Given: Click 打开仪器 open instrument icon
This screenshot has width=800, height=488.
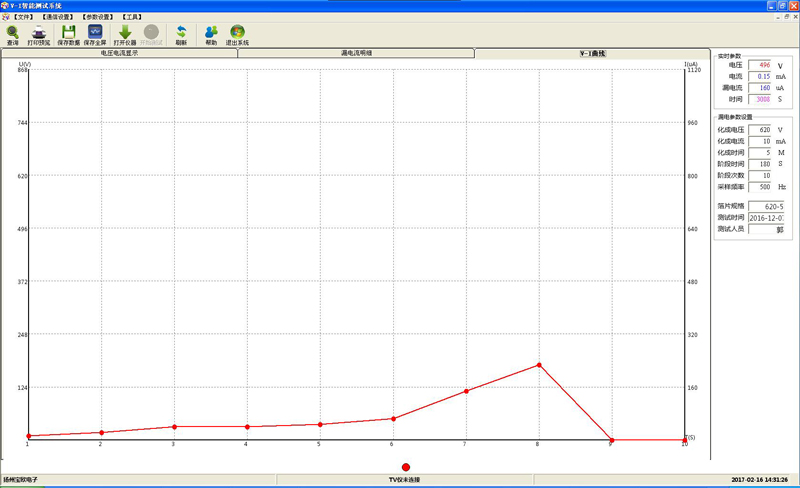Looking at the screenshot, I should tap(125, 35).
